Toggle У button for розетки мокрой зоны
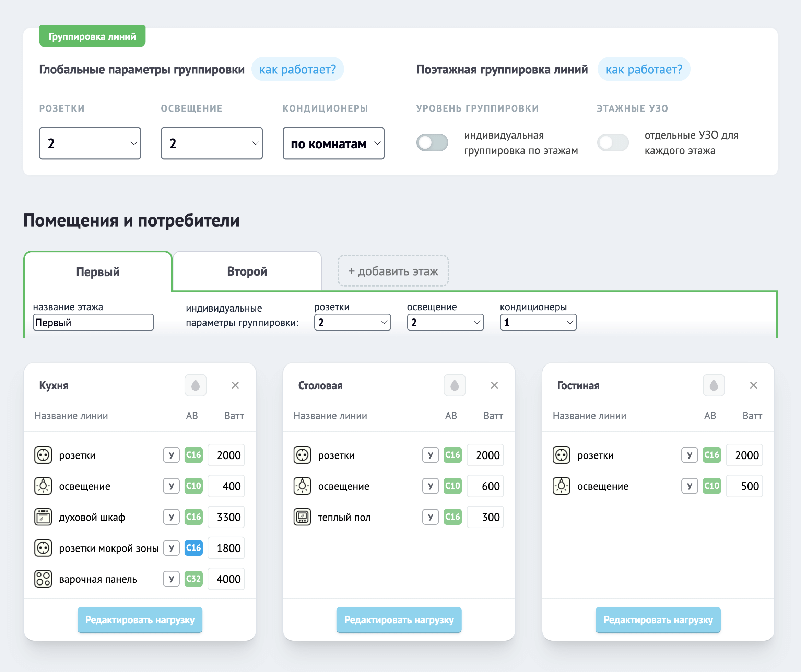The width and height of the screenshot is (801, 672). [x=171, y=548]
